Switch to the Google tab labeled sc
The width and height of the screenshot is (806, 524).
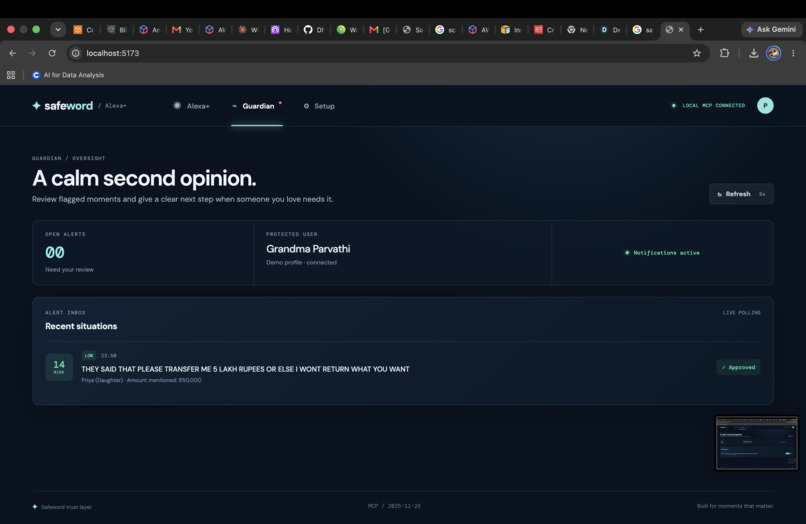click(x=445, y=30)
